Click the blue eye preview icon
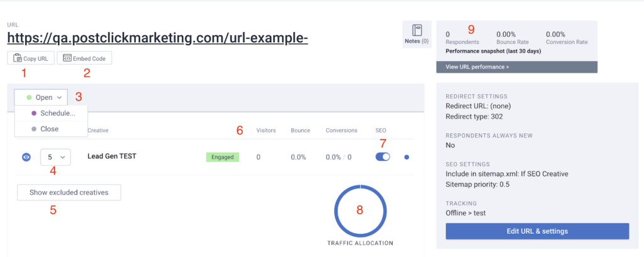Image resolution: width=644 pixels, height=257 pixels. click(x=26, y=157)
